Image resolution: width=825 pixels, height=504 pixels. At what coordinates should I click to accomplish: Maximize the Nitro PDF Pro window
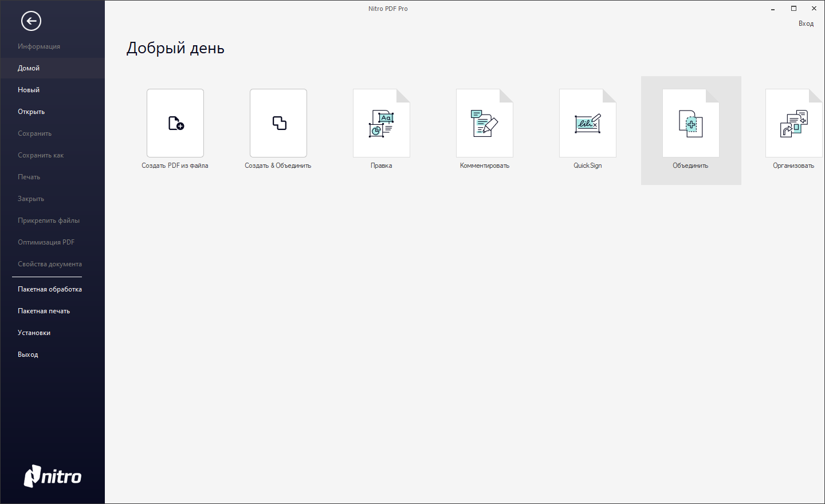tap(793, 9)
